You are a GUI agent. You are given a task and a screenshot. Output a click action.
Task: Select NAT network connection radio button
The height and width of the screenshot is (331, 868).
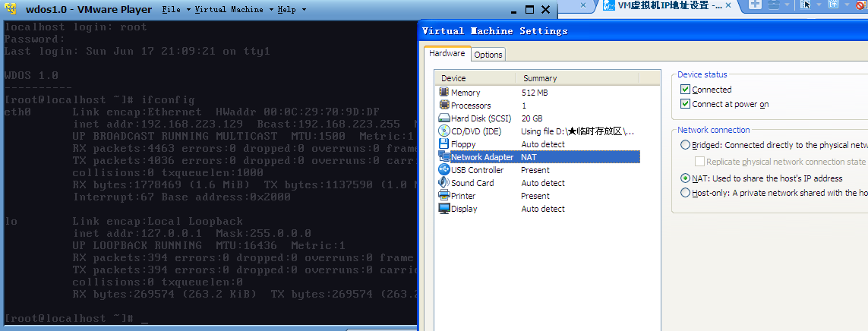[686, 178]
